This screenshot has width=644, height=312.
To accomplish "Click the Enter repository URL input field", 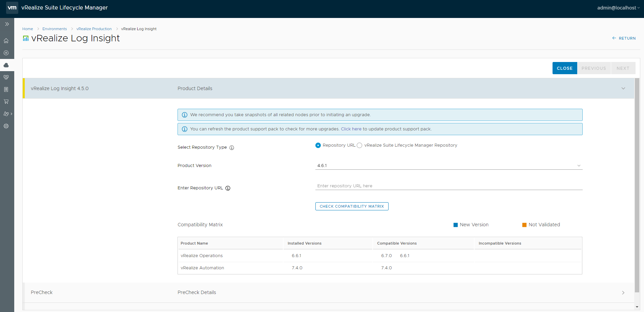I will [x=449, y=186].
